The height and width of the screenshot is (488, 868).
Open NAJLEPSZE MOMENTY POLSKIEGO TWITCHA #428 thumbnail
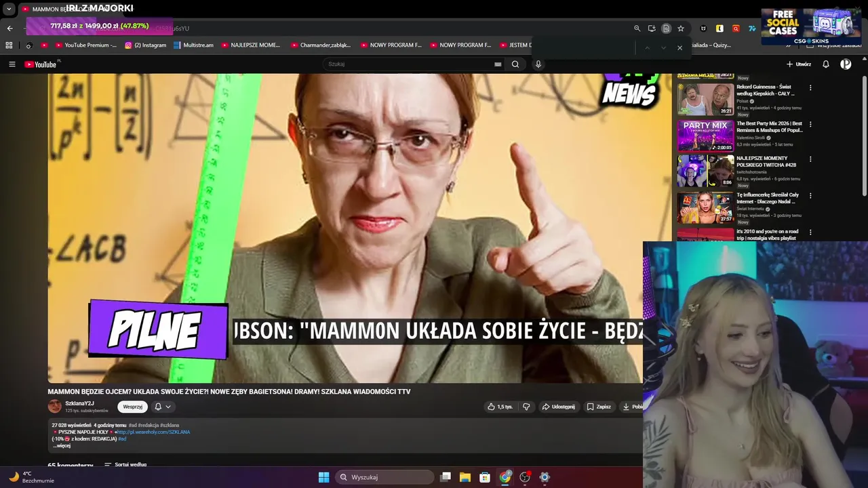(705, 171)
